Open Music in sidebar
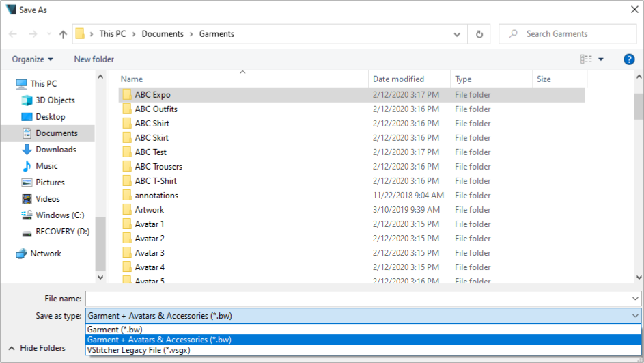This screenshot has width=644, height=363. [x=46, y=166]
